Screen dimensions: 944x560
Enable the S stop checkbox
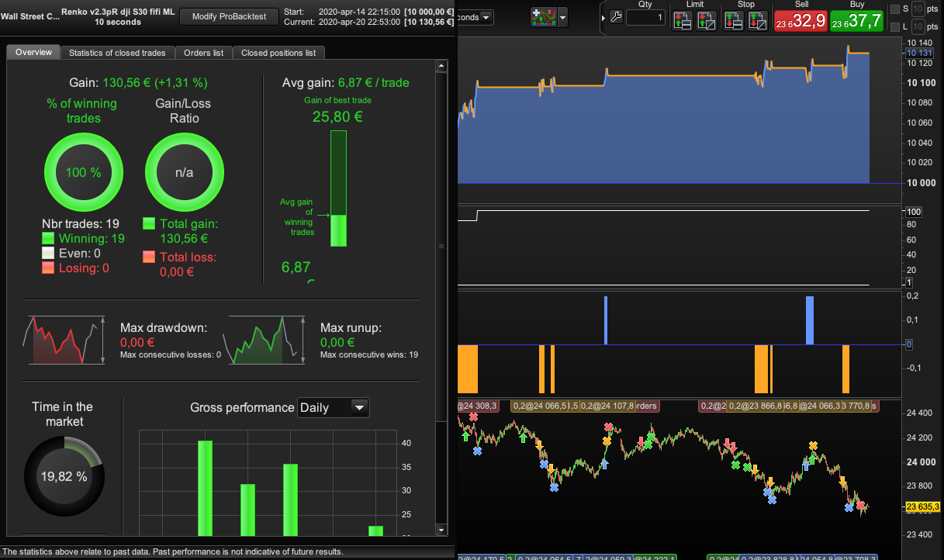click(894, 9)
